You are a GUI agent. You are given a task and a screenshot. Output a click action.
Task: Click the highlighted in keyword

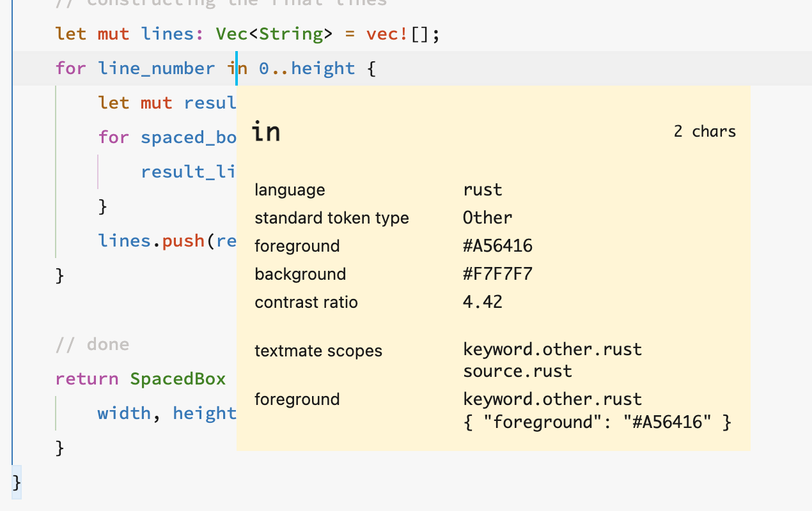coord(240,68)
